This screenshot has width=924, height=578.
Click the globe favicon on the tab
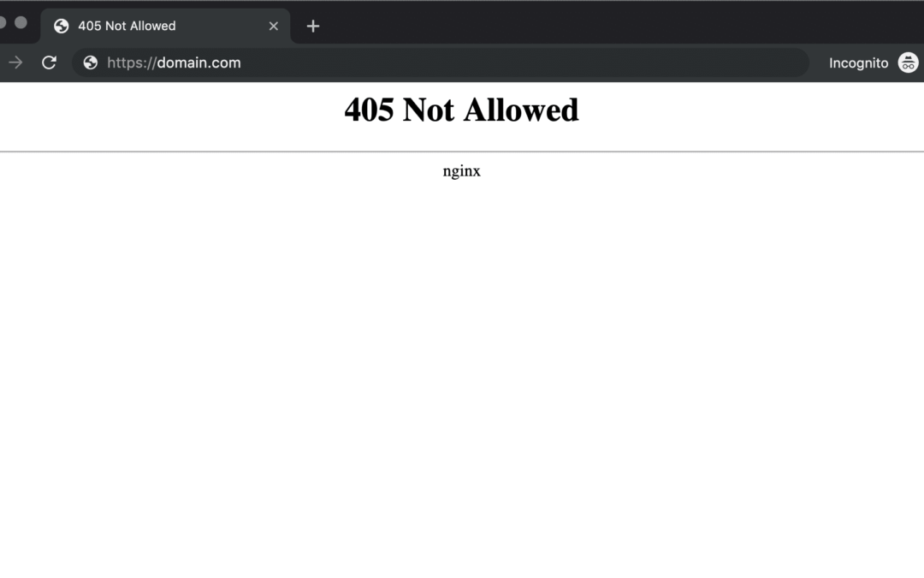point(61,26)
